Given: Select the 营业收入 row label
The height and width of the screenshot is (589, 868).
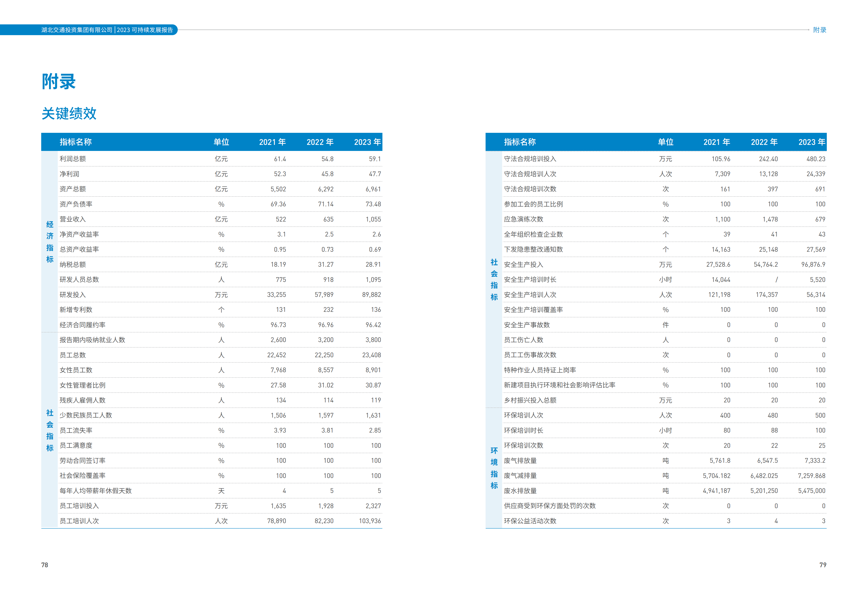Looking at the screenshot, I should coord(73,219).
